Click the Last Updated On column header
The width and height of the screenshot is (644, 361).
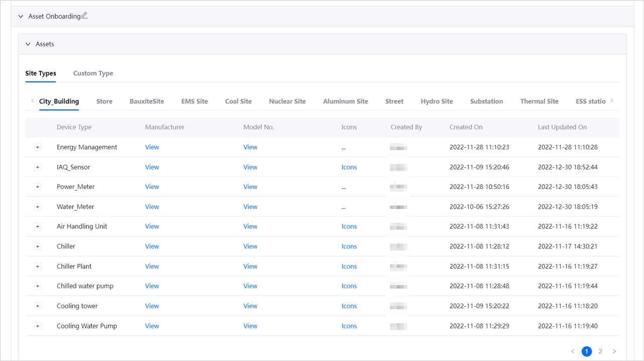click(x=562, y=127)
